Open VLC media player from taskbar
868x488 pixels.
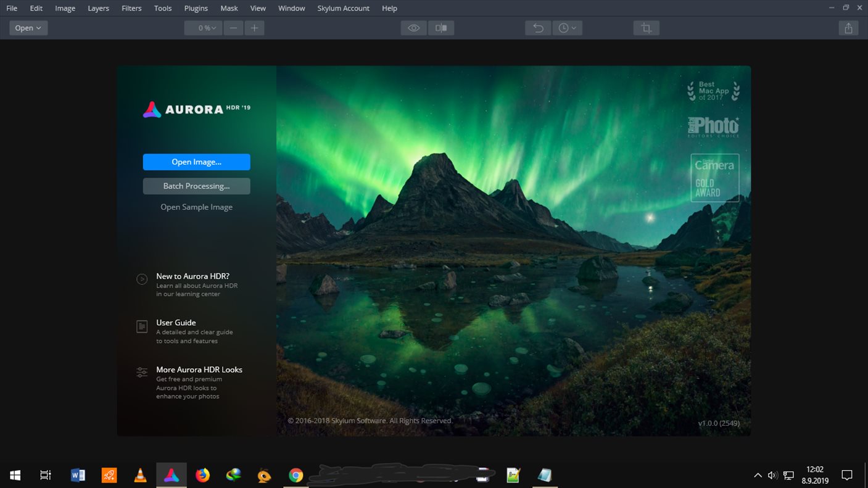[141, 475]
